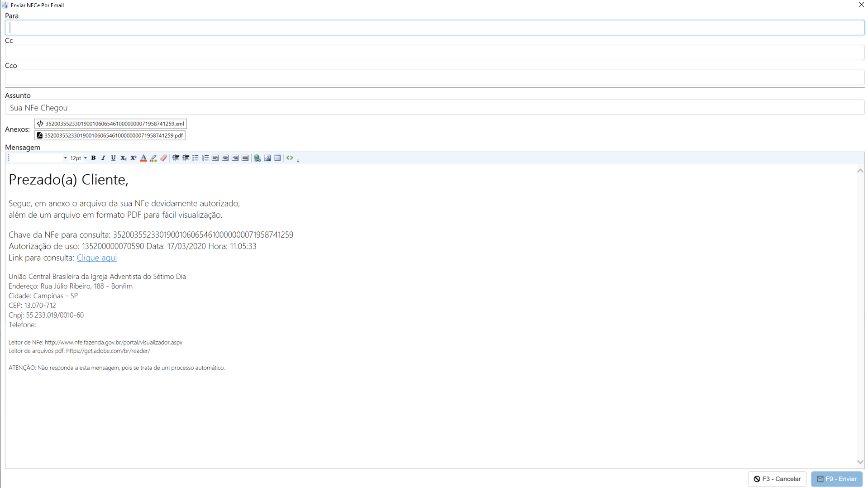Screen dimensions: 868x488
Task: Click F9 - Enviar button
Action: point(837,479)
